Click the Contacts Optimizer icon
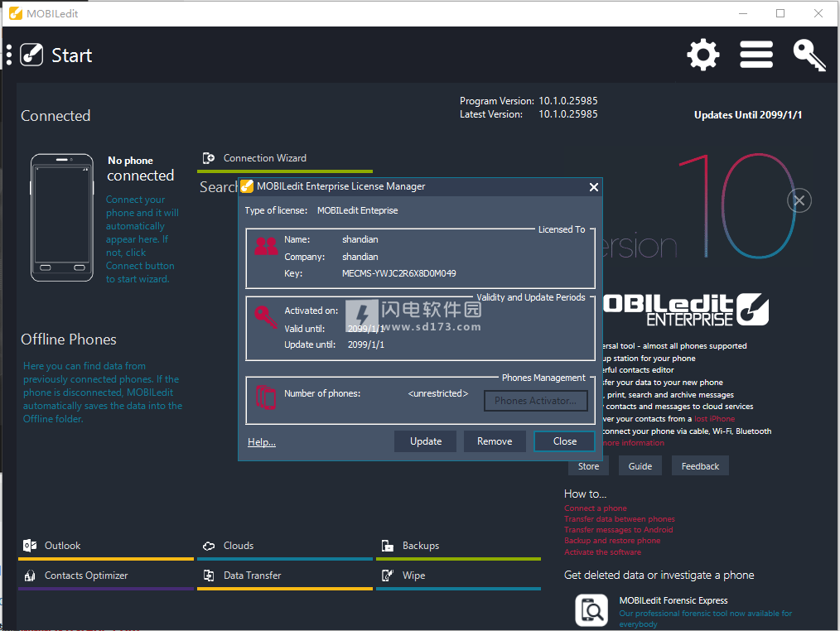 30,576
